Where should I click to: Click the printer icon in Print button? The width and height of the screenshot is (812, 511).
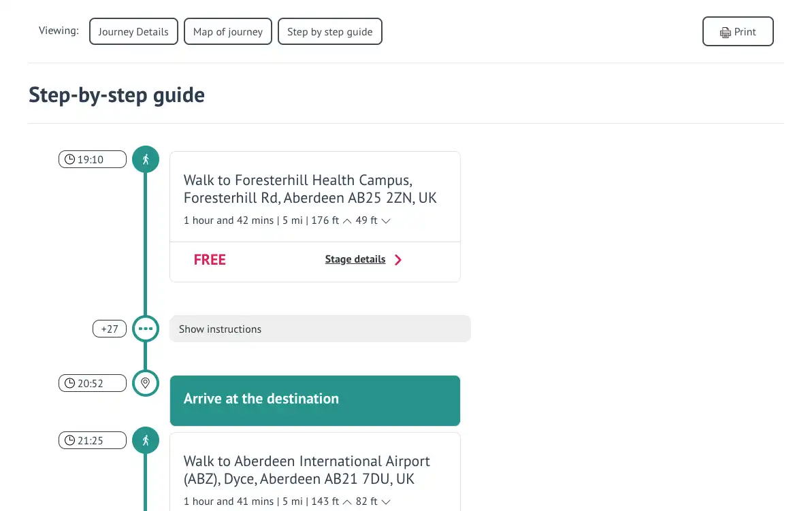coord(725,32)
